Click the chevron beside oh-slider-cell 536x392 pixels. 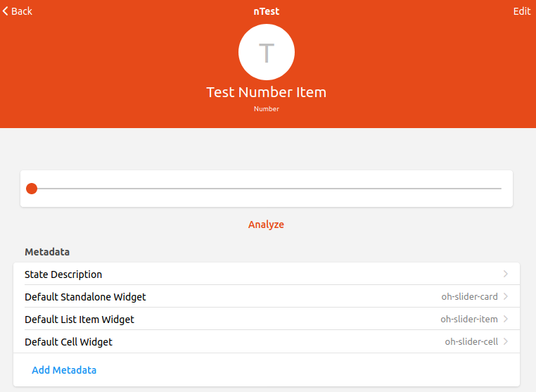tap(506, 341)
